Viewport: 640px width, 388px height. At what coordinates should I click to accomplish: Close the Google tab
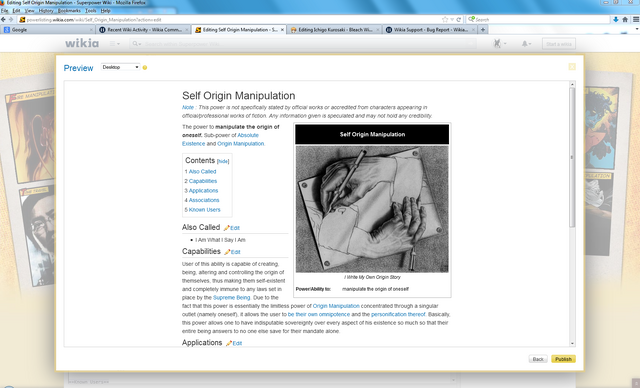click(91, 30)
